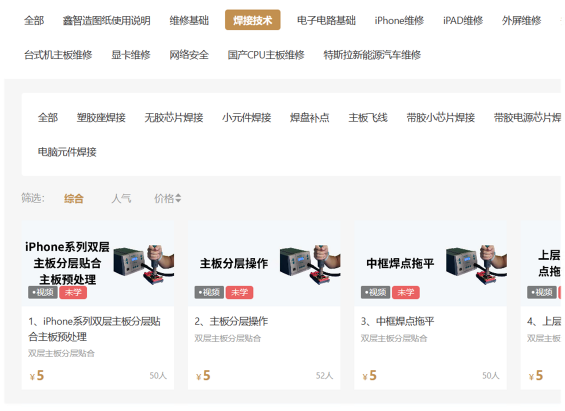Open title link 1、iPhone系列双层主板分层贴合主板预处理

pos(94,329)
